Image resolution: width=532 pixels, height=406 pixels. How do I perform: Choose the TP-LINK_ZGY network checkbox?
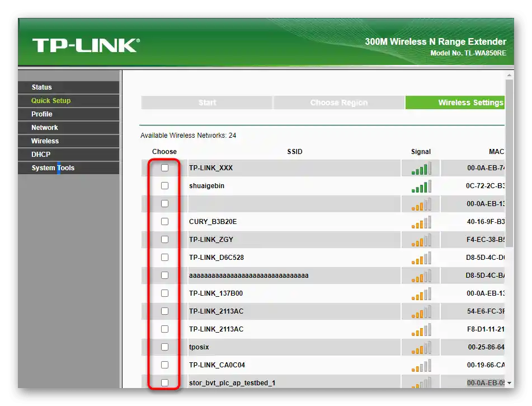click(x=164, y=240)
